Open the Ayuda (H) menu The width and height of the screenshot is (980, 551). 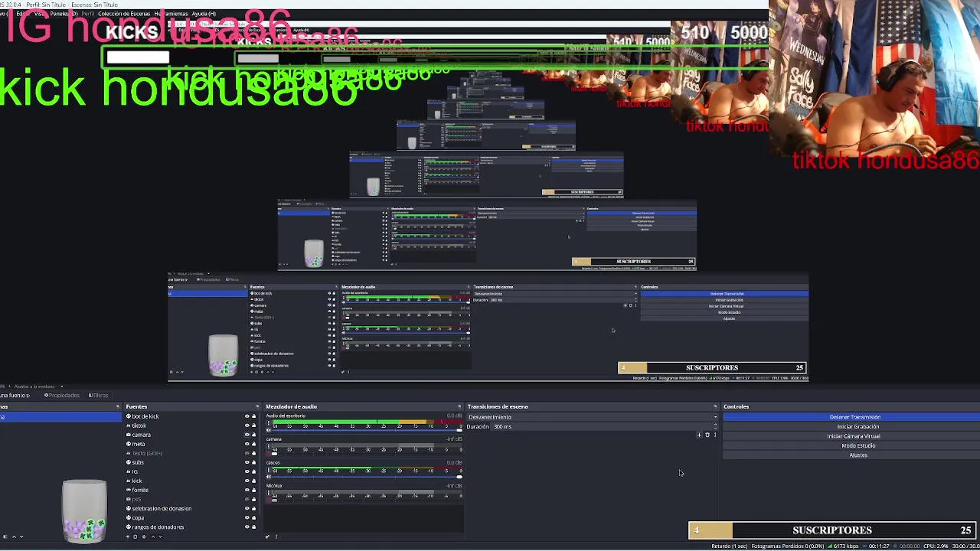204,14
